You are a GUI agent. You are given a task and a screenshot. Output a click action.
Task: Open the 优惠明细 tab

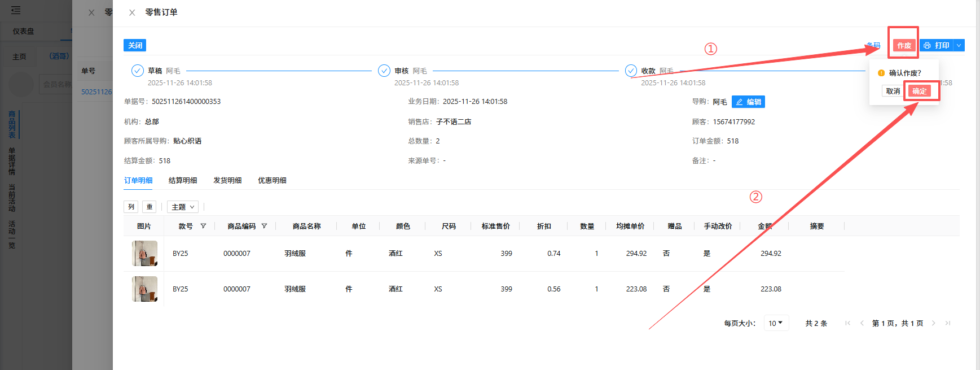click(272, 180)
